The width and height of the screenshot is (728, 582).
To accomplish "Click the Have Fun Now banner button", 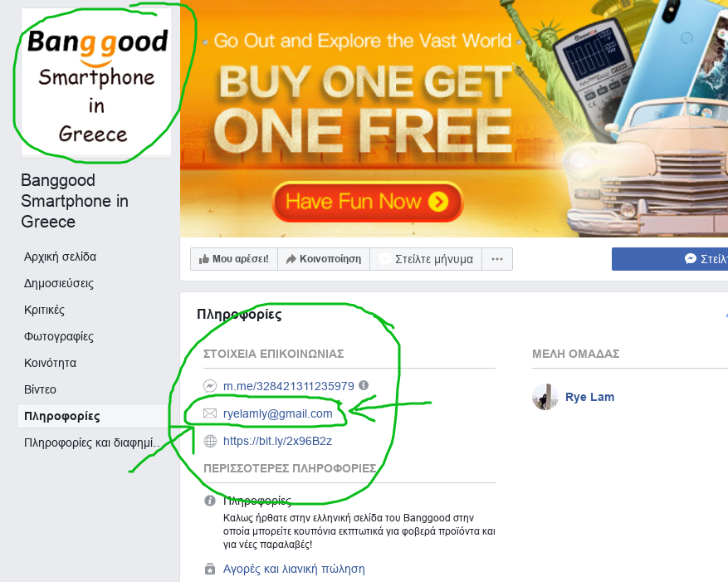I will 367,202.
